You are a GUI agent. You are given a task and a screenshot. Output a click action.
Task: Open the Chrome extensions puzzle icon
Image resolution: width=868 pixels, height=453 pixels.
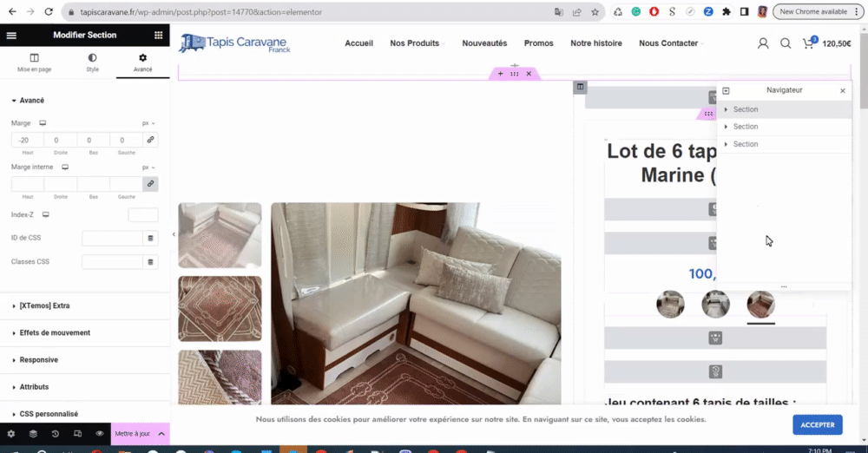(727, 11)
